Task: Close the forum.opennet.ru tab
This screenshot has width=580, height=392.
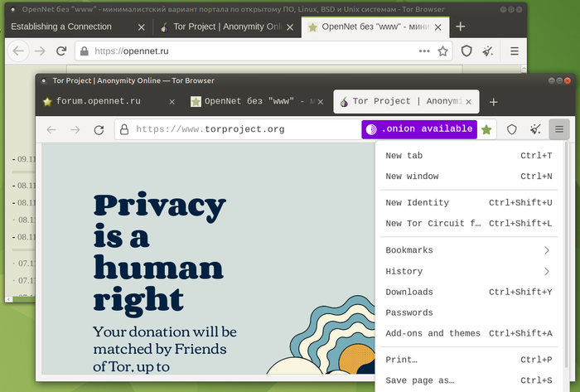Action: pyautogui.click(x=172, y=102)
